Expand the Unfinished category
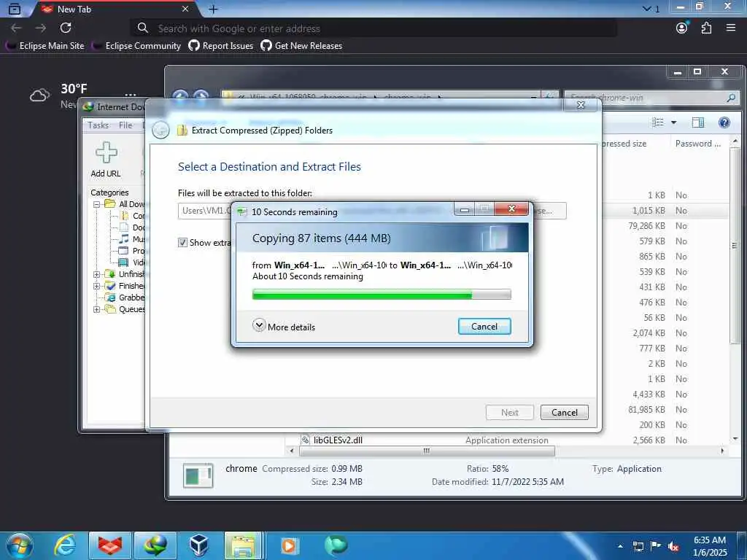Image resolution: width=747 pixels, height=560 pixels. pyautogui.click(x=97, y=274)
